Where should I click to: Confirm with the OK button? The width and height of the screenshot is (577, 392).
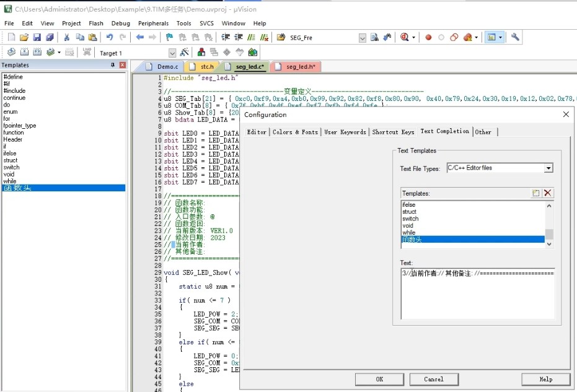(379, 379)
